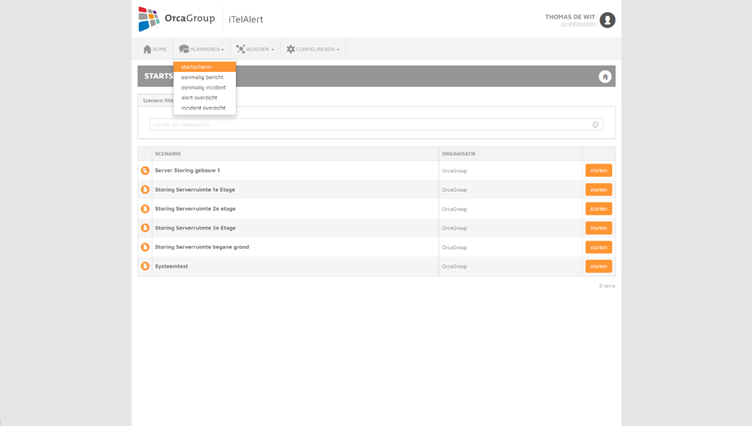Image resolution: width=752 pixels, height=426 pixels.
Task: Click the Thomas de Wit user name
Action: click(x=570, y=17)
